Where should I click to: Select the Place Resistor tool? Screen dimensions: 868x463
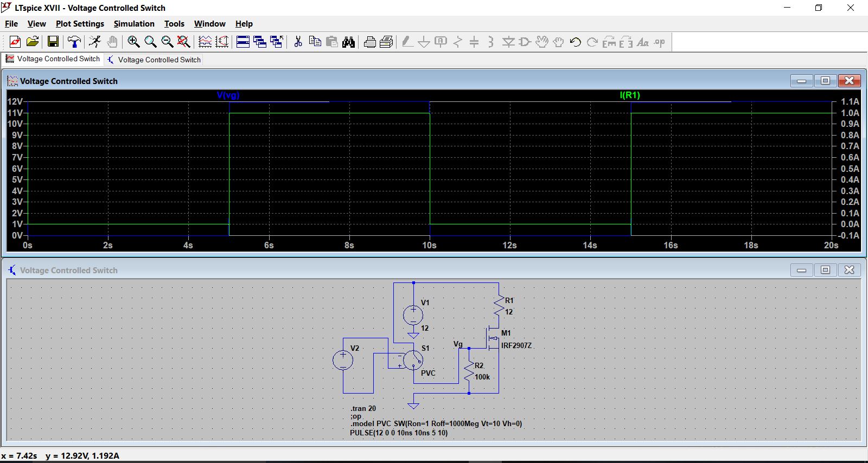[458, 42]
